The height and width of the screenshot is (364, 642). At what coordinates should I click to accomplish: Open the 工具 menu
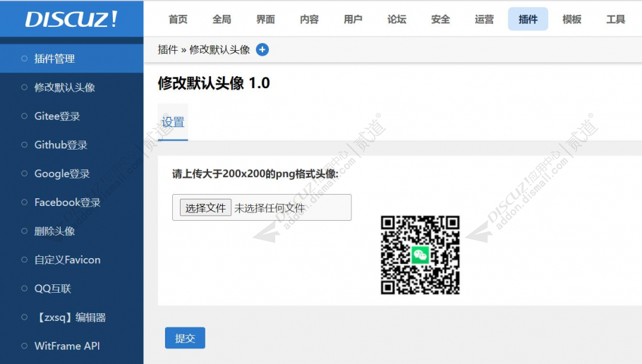(x=616, y=19)
